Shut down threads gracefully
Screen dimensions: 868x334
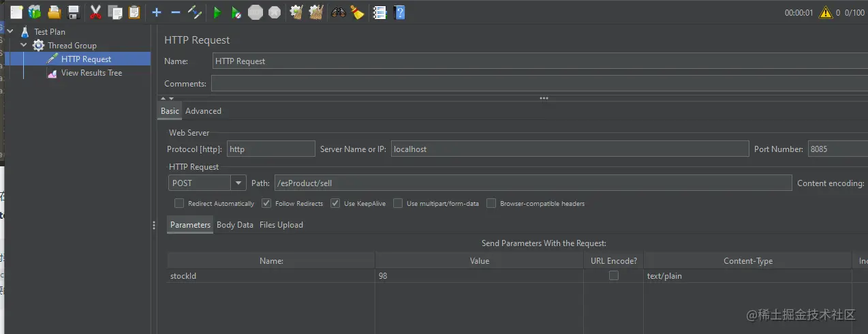point(275,12)
